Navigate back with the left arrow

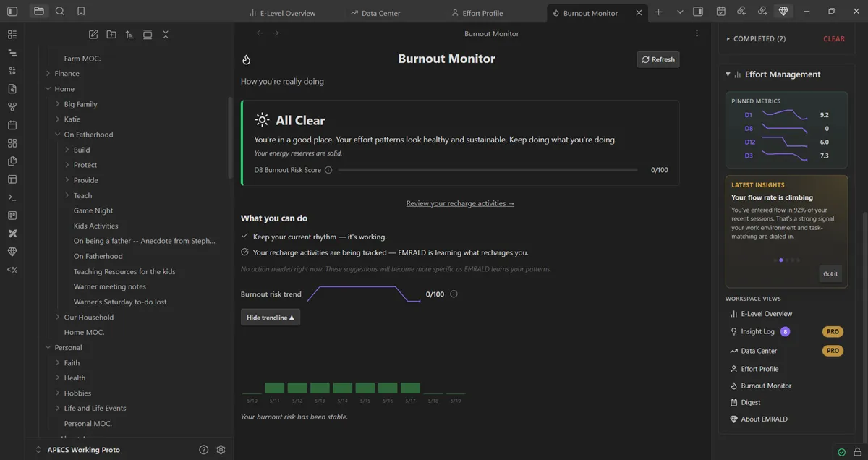(x=260, y=33)
